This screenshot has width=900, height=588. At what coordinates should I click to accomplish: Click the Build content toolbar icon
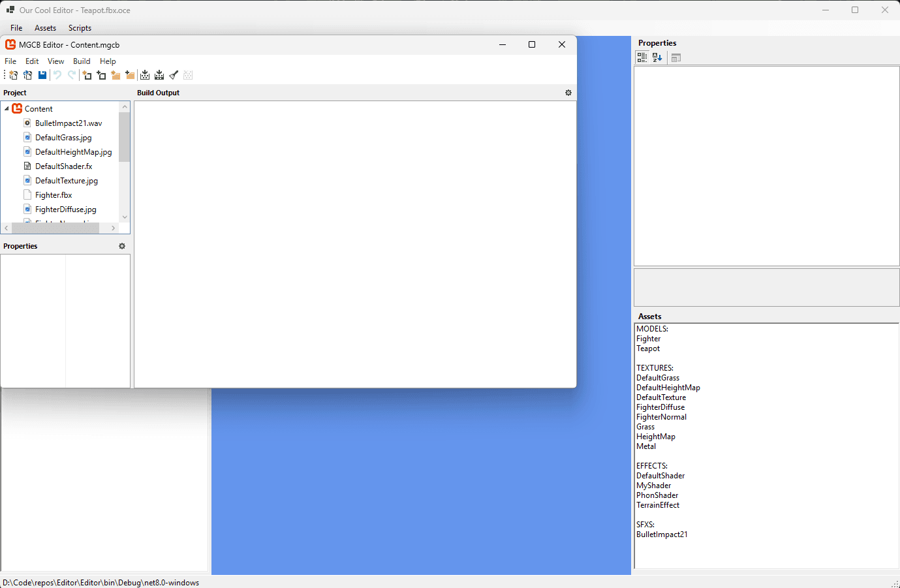145,75
